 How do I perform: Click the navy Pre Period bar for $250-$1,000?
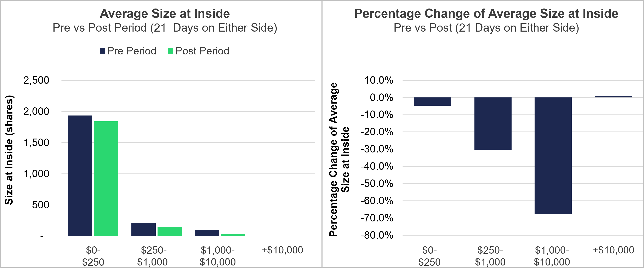[143, 229]
